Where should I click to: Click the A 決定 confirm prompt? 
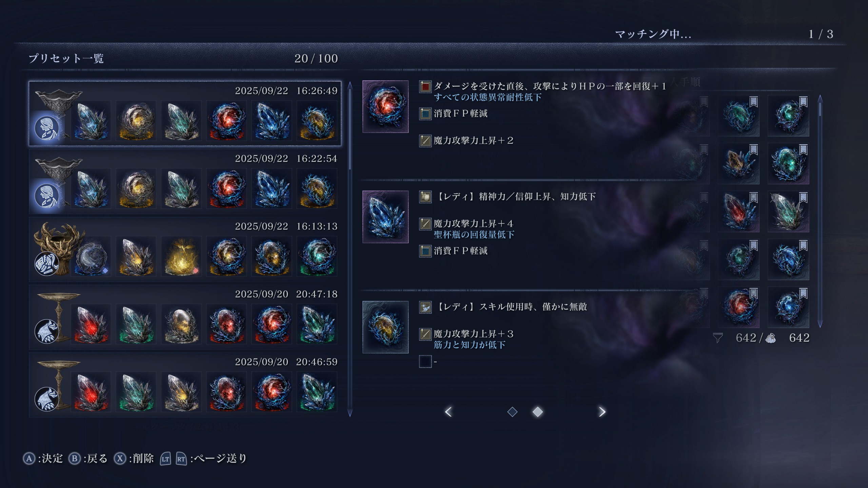43,459
